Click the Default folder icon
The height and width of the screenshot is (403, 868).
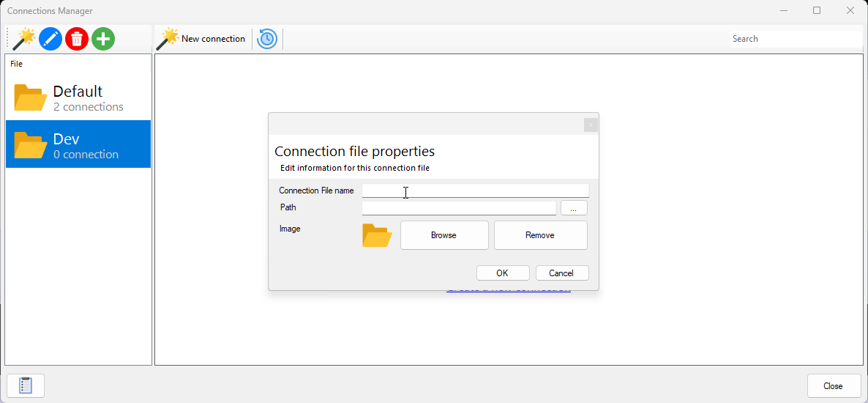point(31,97)
